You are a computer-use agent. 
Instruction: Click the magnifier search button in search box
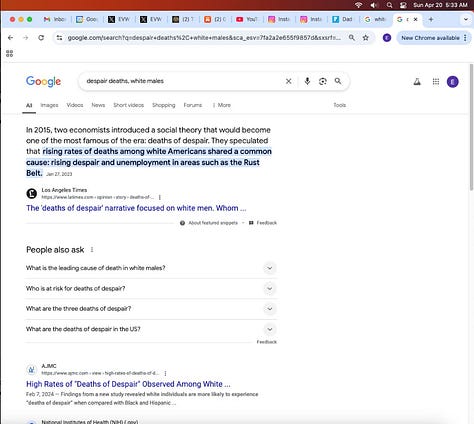pyautogui.click(x=338, y=81)
